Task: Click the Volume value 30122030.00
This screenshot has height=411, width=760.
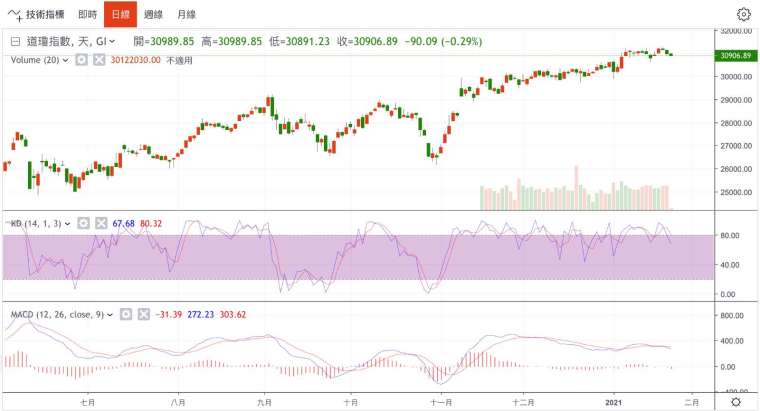Action: pyautogui.click(x=135, y=60)
